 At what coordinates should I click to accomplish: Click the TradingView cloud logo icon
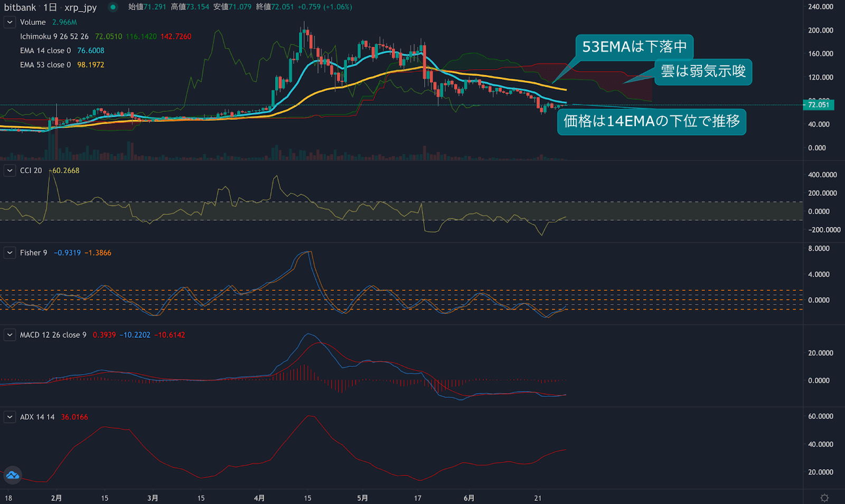point(13,476)
